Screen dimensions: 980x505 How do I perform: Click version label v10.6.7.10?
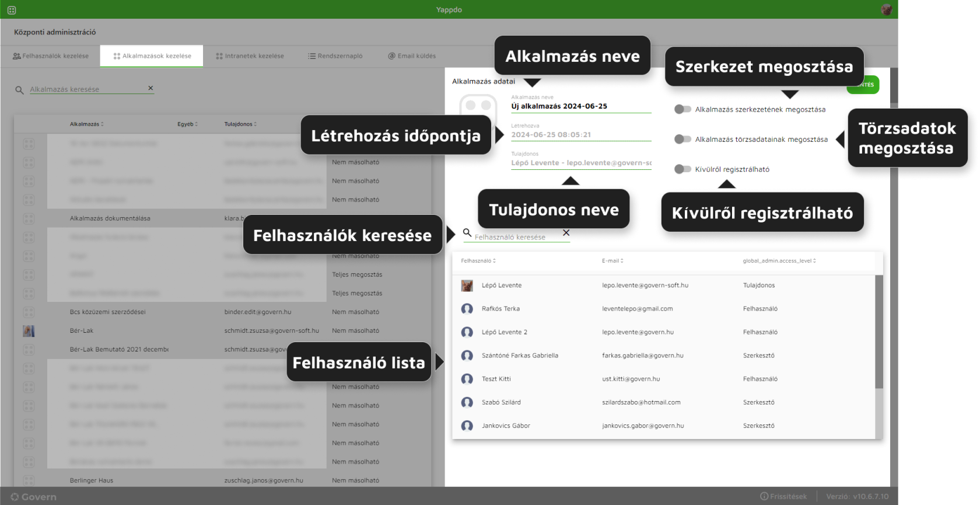tap(857, 497)
